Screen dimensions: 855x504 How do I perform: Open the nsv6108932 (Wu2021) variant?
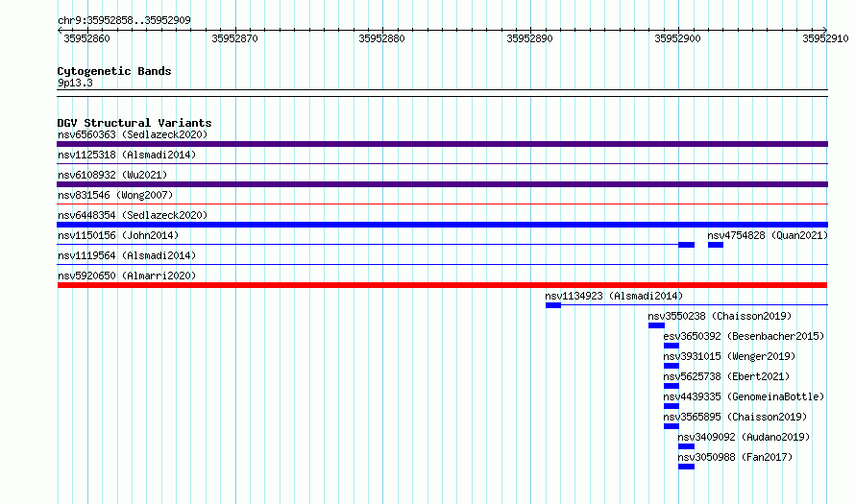point(112,175)
